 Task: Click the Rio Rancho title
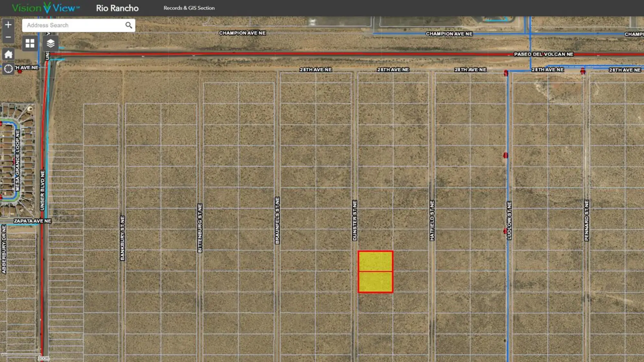pyautogui.click(x=117, y=8)
